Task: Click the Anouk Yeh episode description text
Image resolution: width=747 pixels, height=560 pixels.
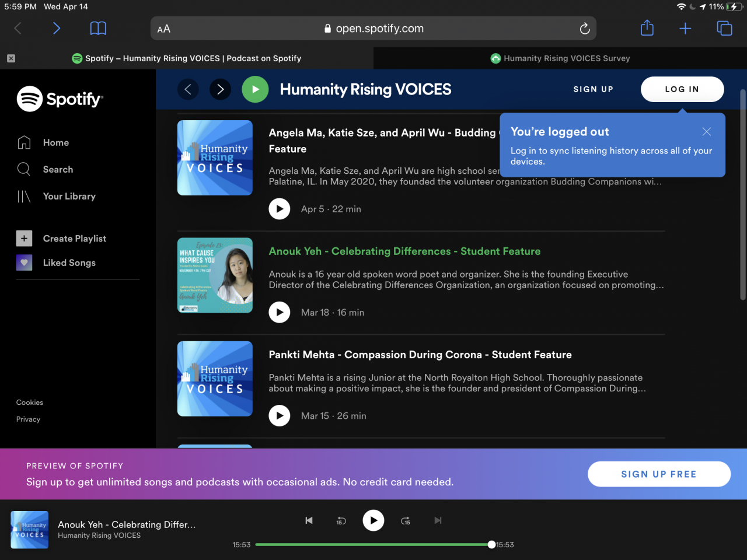Action: 466,279
